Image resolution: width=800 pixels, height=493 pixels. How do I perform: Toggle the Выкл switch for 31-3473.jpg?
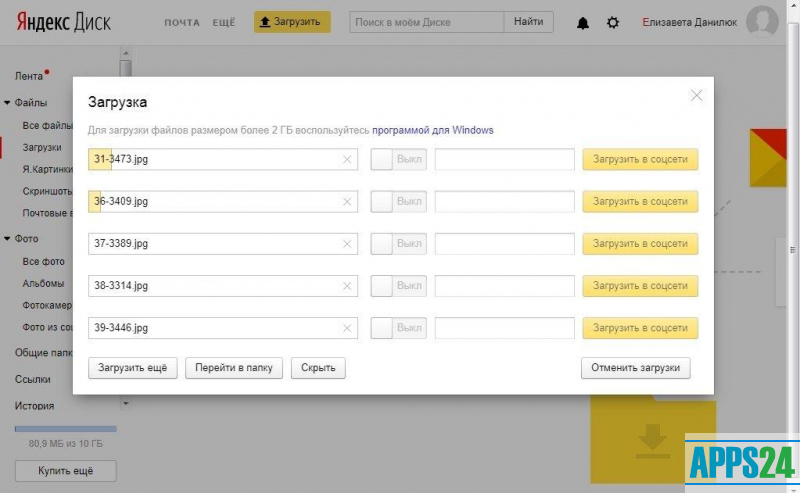pyautogui.click(x=398, y=160)
